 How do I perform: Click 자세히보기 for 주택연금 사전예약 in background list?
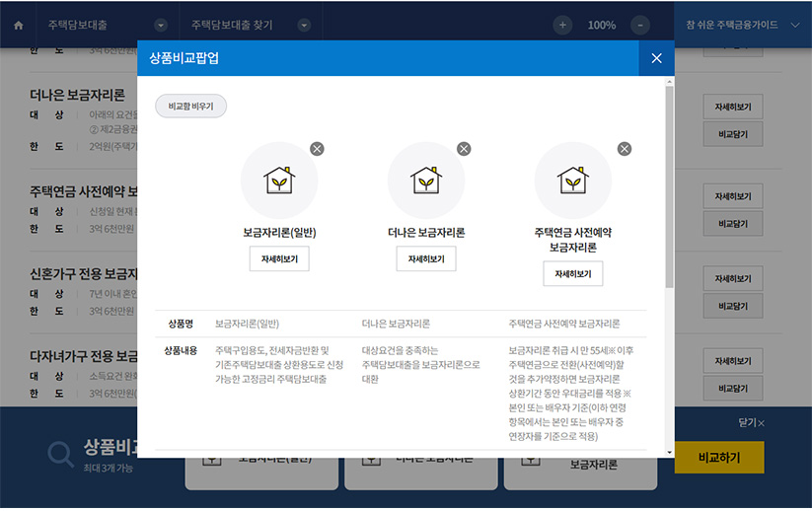click(733, 196)
